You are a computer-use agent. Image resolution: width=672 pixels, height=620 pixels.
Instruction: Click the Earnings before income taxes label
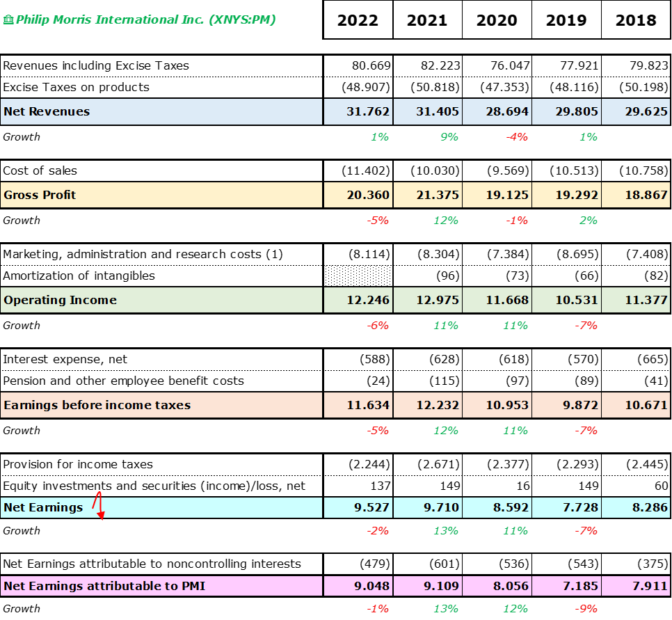tap(97, 405)
